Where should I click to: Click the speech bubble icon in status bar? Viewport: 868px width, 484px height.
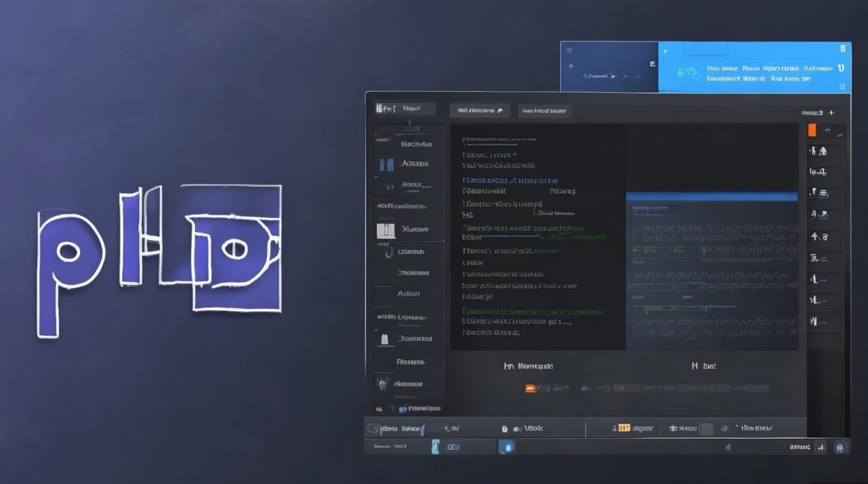pyautogui.click(x=373, y=428)
